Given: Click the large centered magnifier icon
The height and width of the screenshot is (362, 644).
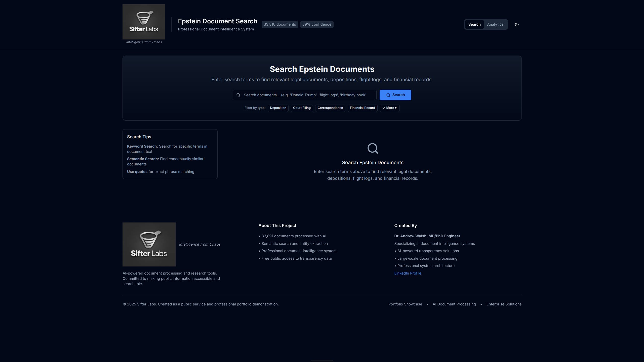Looking at the screenshot, I should 373,148.
